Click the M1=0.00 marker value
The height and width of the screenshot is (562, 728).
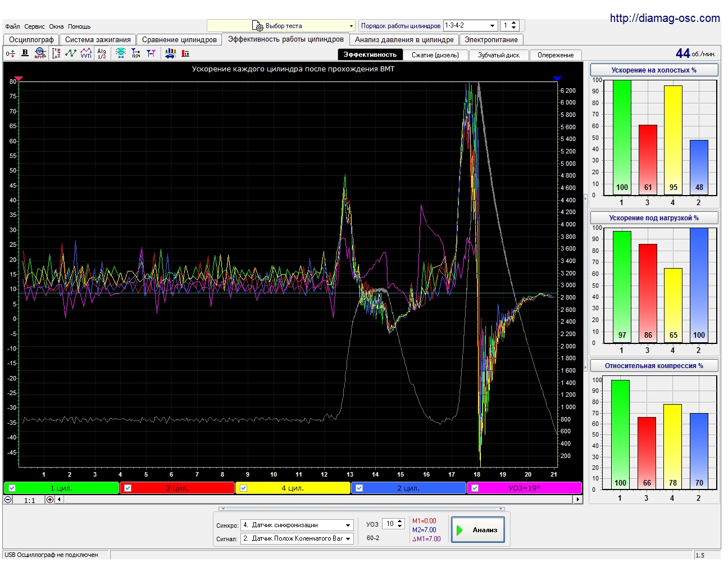(x=424, y=521)
